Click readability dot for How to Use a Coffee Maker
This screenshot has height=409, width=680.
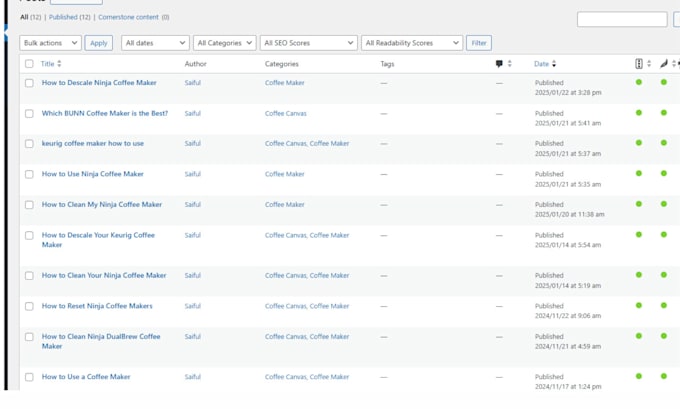pos(664,376)
